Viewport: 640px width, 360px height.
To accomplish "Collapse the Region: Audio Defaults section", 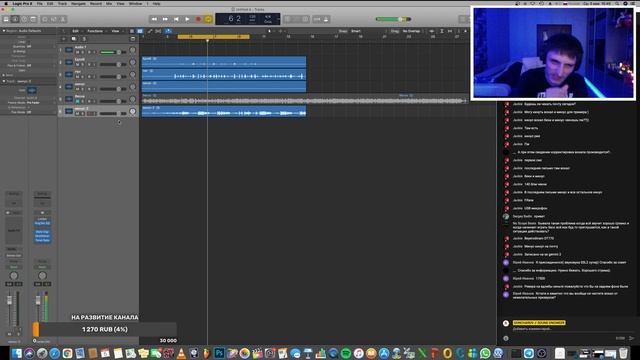I will coord(4,31).
